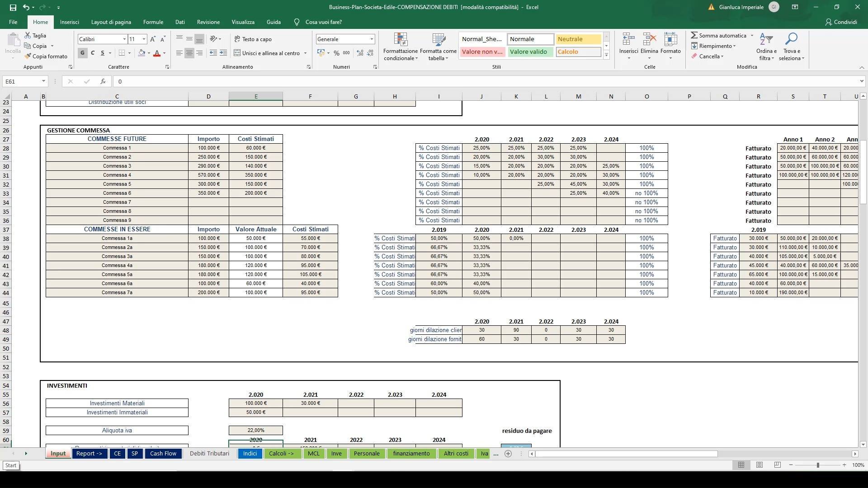The height and width of the screenshot is (488, 868).
Task: Open the cell borders tool
Action: click(x=122, y=53)
